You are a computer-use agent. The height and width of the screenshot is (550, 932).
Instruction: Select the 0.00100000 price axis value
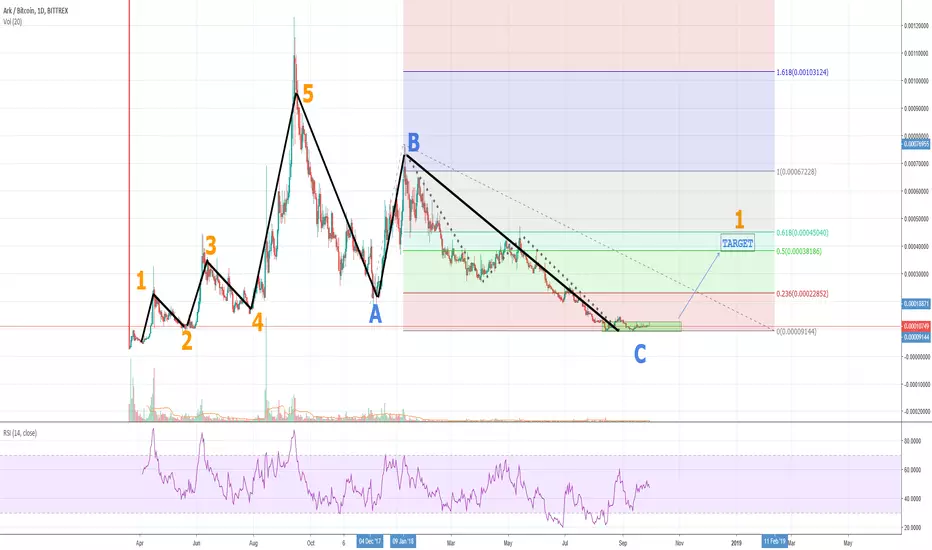[x=916, y=81]
